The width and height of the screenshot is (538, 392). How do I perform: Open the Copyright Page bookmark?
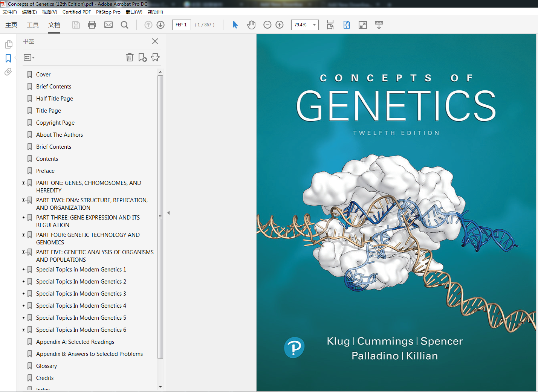coord(55,123)
